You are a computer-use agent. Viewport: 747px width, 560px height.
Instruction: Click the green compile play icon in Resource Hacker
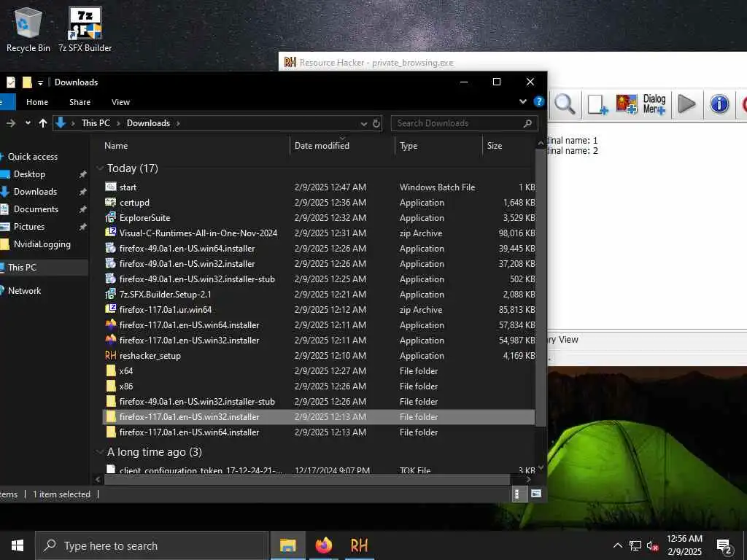[x=686, y=104]
